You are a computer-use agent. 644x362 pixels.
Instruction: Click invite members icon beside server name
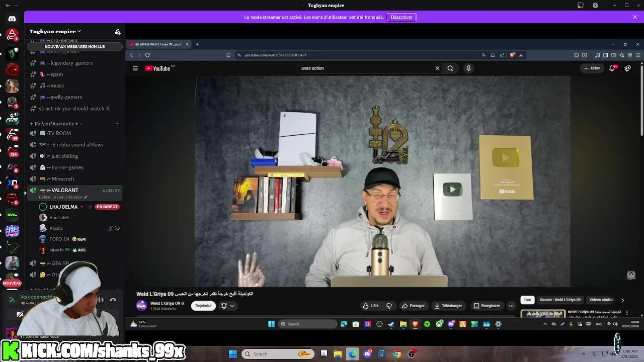coord(117,32)
